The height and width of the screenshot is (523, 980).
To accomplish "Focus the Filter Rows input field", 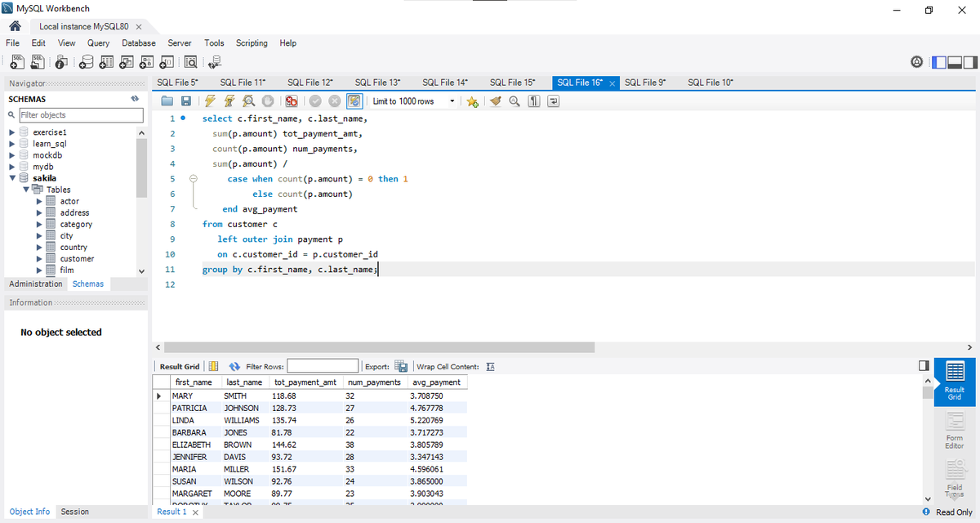I will pos(323,366).
